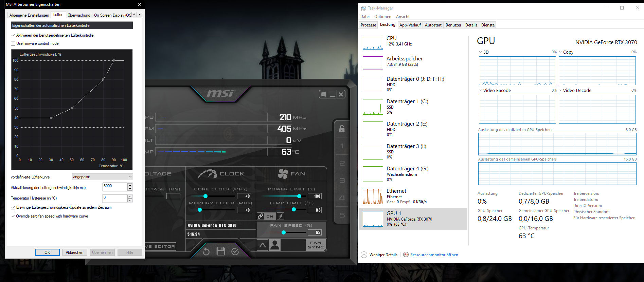Screen dimensions: 644x282
Task: Click Weniger Details label
Action: tap(383, 255)
